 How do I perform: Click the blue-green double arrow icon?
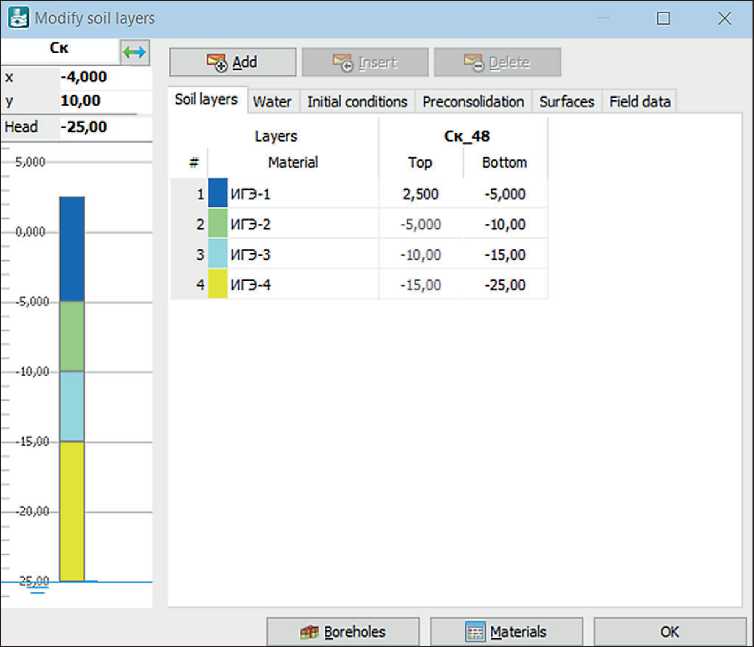(x=134, y=51)
